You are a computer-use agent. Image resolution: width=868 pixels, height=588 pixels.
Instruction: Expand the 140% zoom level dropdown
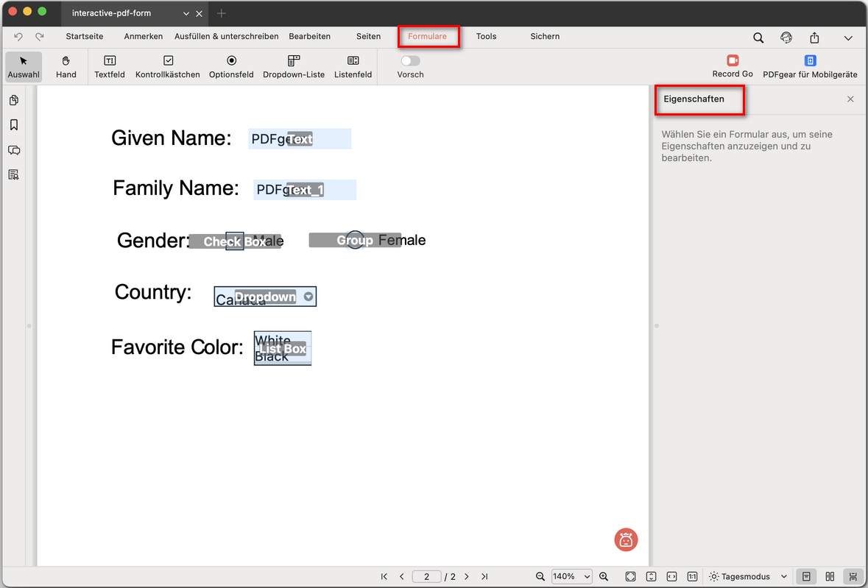pyautogui.click(x=572, y=577)
